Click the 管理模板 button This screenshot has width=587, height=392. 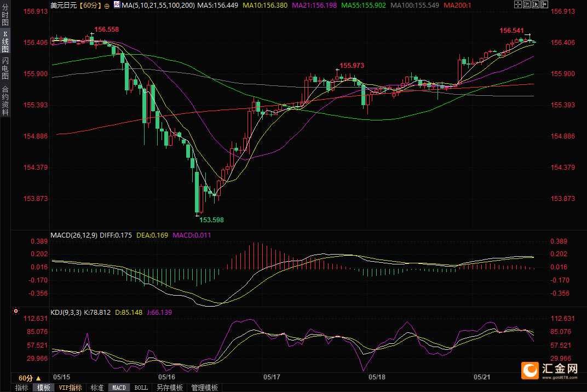click(x=204, y=388)
